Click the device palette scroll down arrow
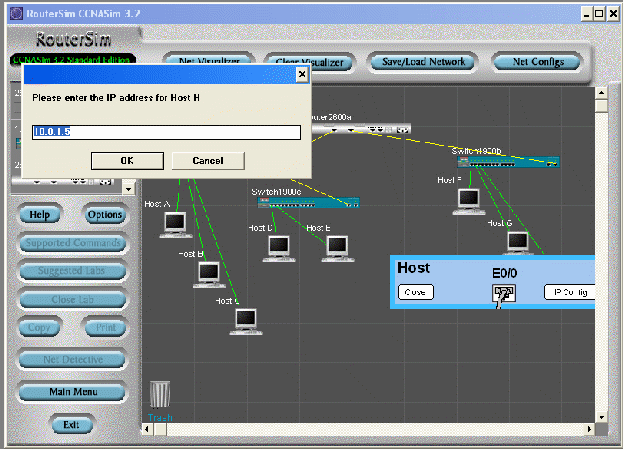The height and width of the screenshot is (450, 624). (x=129, y=189)
